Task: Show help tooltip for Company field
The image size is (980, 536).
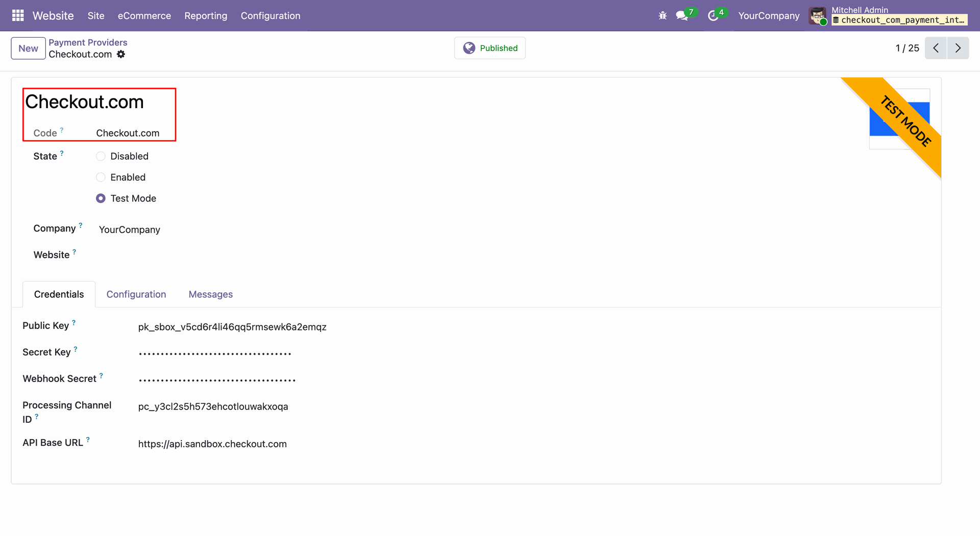Action: pos(81,225)
